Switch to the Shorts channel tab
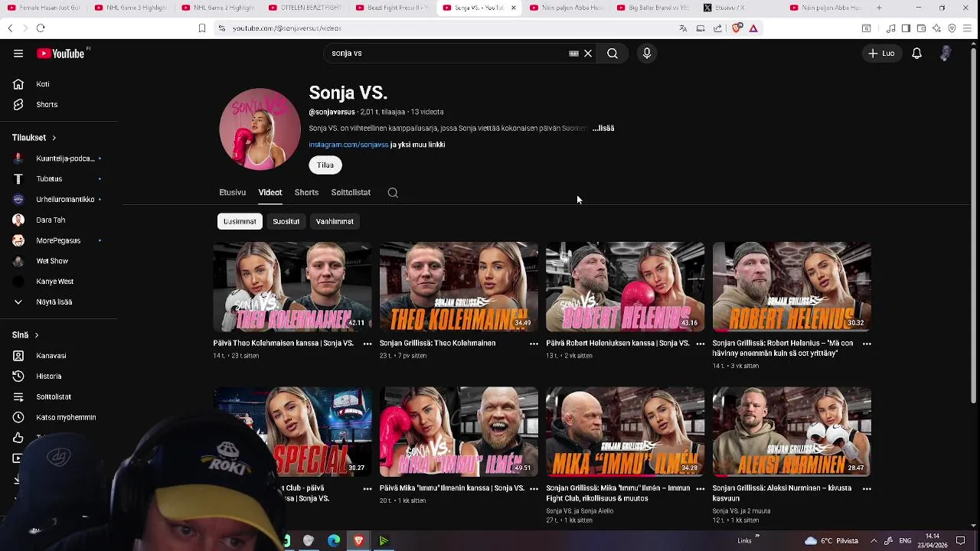This screenshot has height=551, width=980. 306,193
